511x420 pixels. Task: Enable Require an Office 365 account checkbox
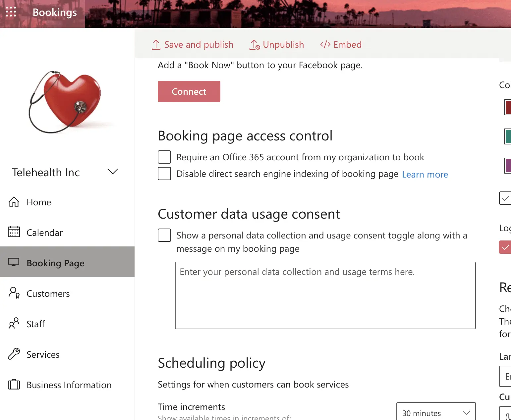(164, 157)
